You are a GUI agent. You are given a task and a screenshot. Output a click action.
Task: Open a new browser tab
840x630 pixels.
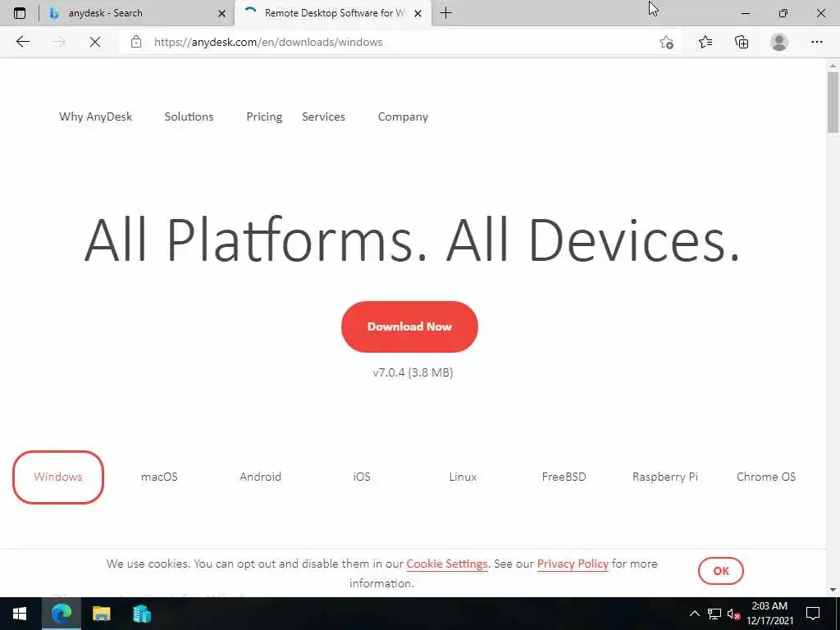[x=445, y=13]
